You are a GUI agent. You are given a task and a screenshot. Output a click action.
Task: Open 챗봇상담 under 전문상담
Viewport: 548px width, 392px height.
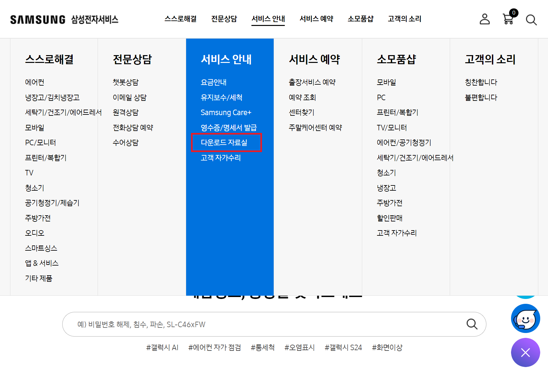point(126,82)
